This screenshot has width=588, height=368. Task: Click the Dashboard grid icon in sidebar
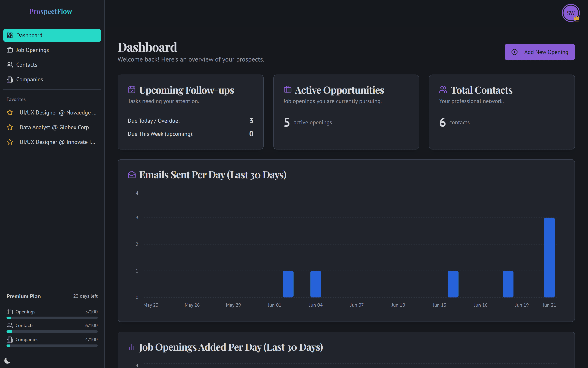pos(10,35)
